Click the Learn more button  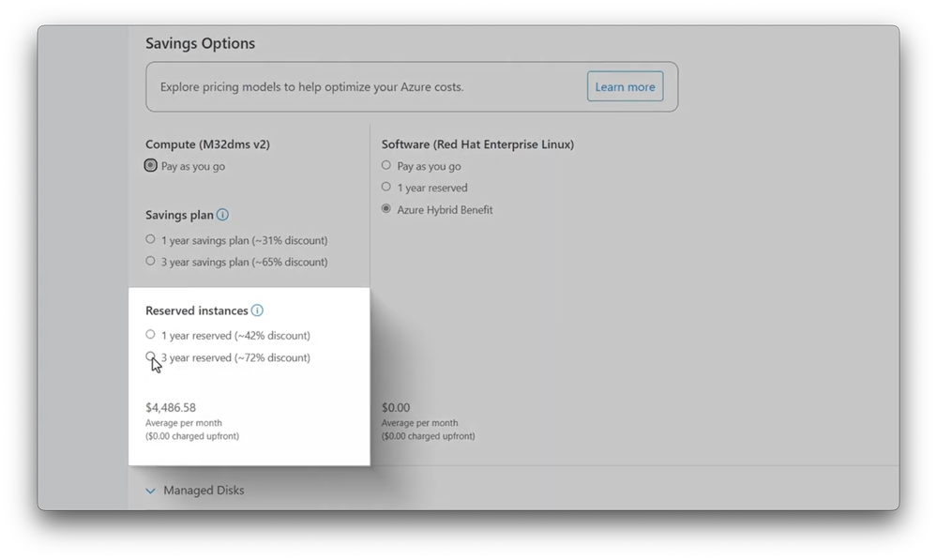click(x=625, y=86)
